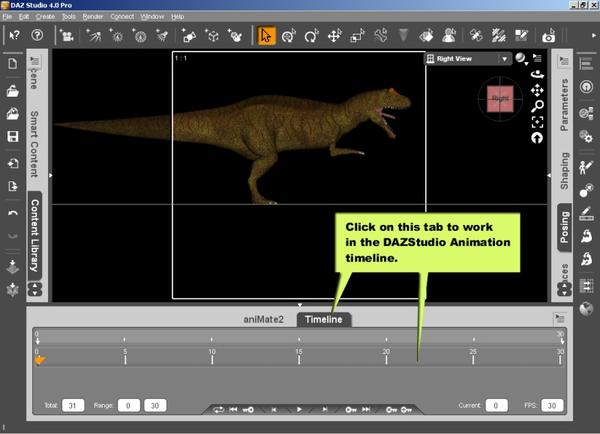Click the viewport orbit rotate control

pos(537,74)
